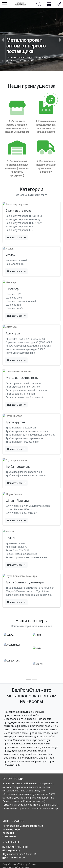Open the shopping cart icon
The width and height of the screenshot is (63, 868).
49,4
